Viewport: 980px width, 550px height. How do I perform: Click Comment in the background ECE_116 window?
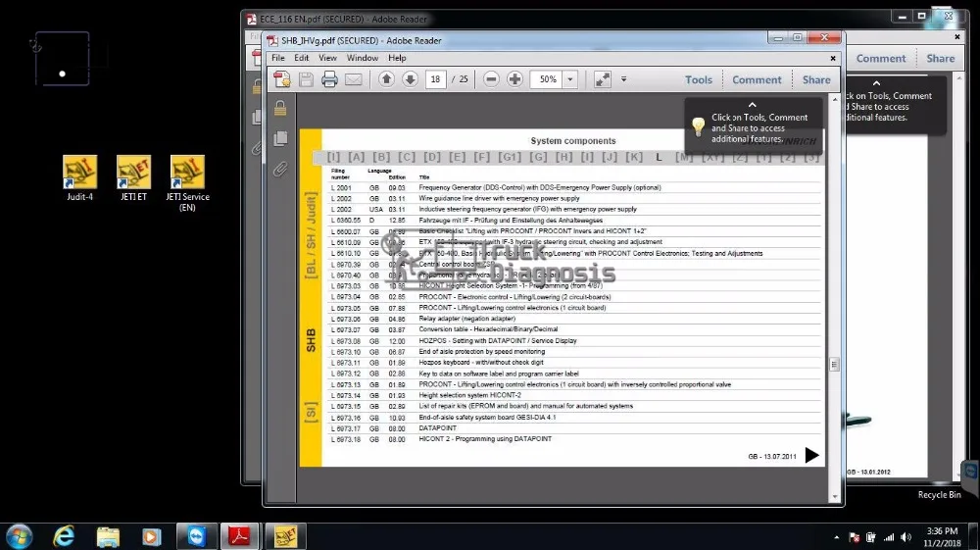pyautogui.click(x=881, y=58)
